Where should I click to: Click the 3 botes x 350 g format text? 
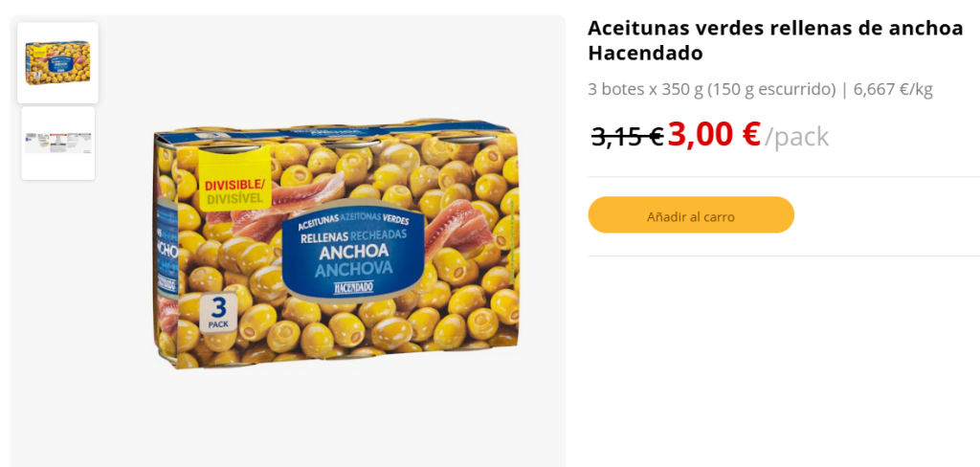click(x=646, y=89)
